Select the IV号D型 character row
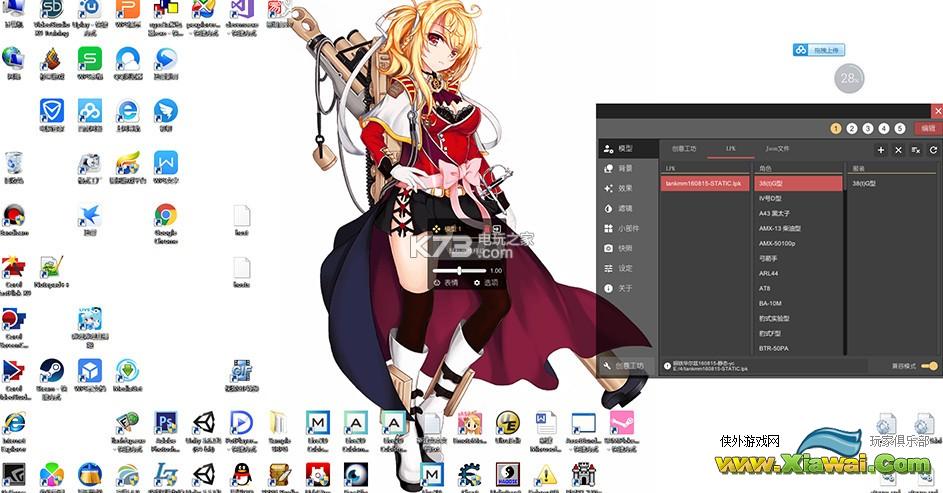This screenshot has height=493, width=943. 798,198
